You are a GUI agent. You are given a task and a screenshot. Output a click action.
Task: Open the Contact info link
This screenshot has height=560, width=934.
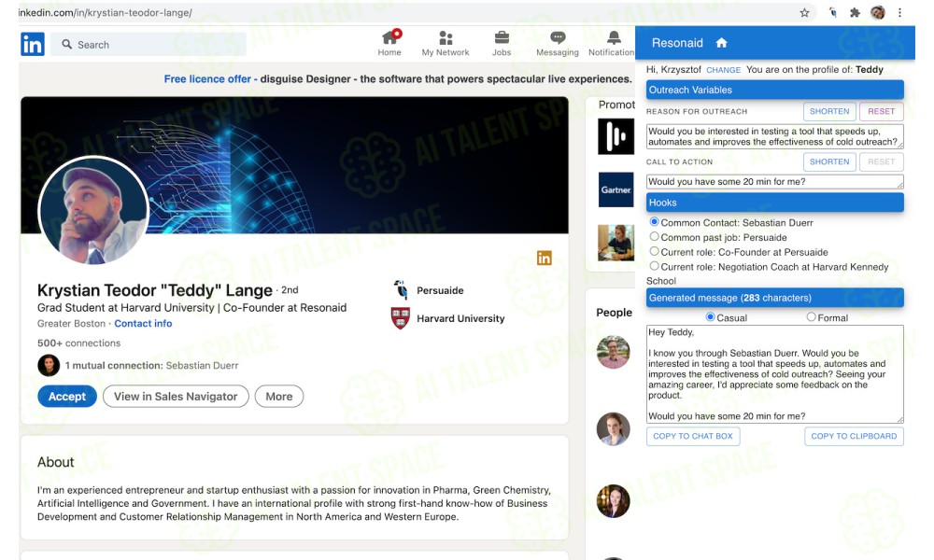point(143,323)
